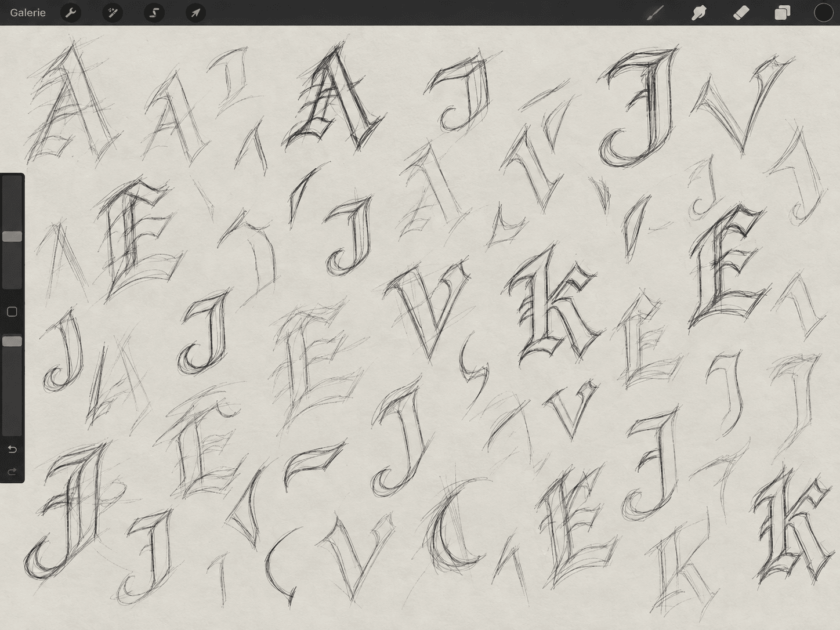Select the Smudge tool
Screen dimensions: 840x630
coord(698,12)
